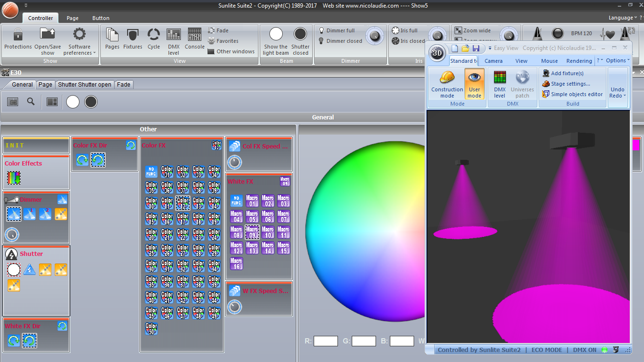Open Stage settings in 3D viewer
Viewport: 644px width, 362px height.
(x=570, y=84)
